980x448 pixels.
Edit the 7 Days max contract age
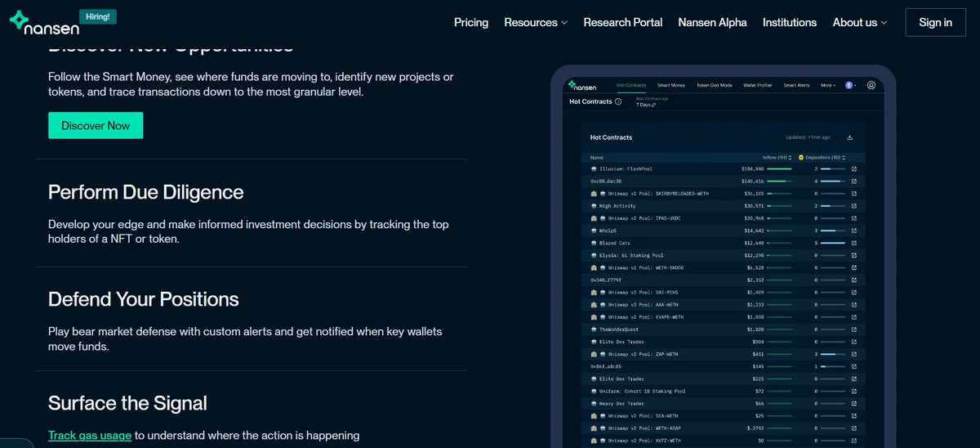(x=646, y=105)
